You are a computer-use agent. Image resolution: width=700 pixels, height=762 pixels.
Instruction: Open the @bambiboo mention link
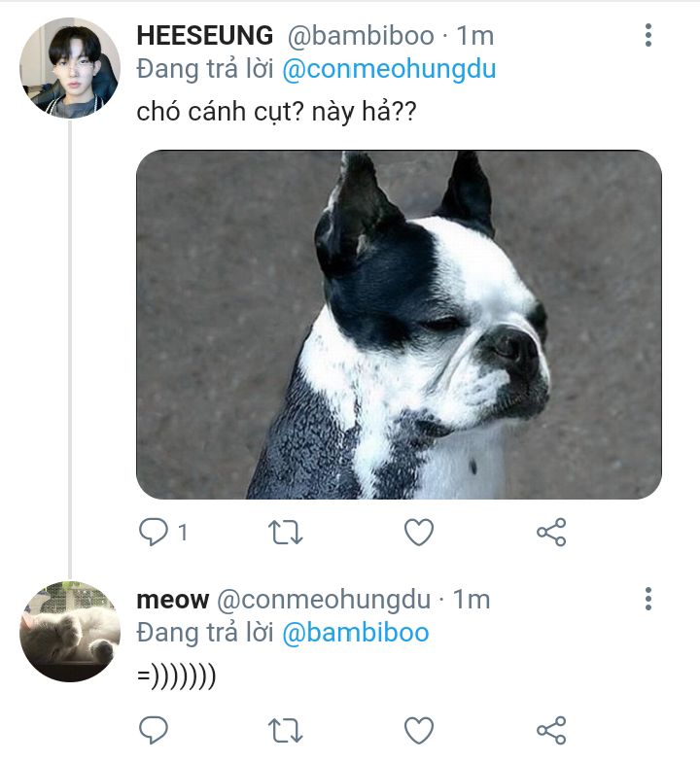click(355, 633)
